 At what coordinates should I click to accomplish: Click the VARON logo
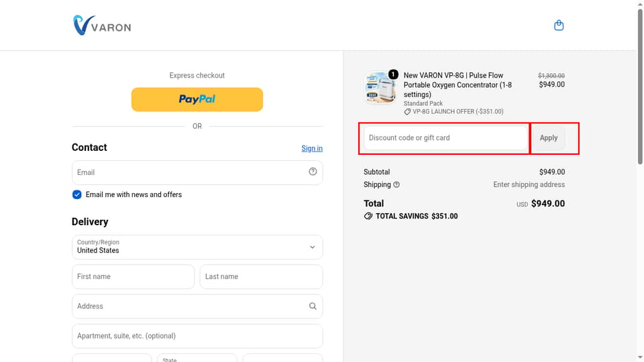[102, 25]
